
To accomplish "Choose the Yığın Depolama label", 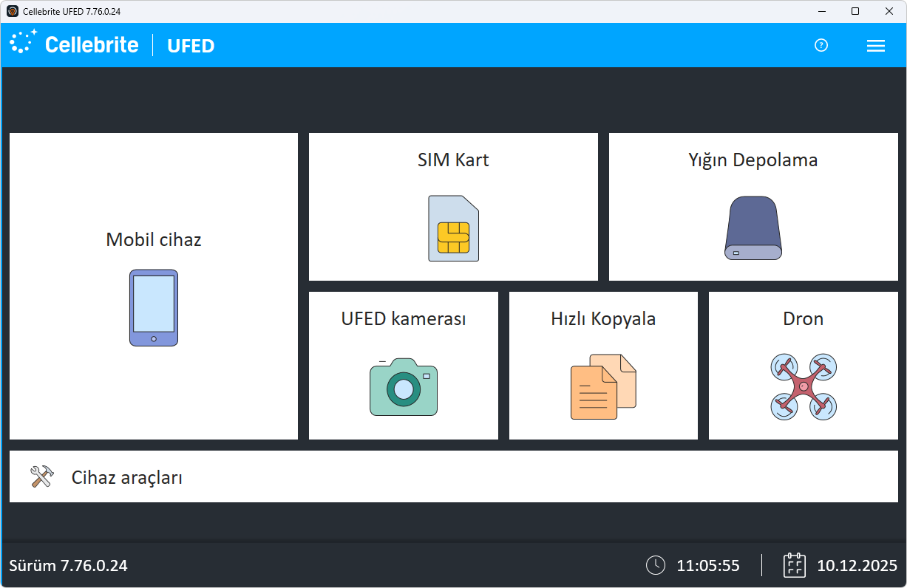I will tap(753, 160).
